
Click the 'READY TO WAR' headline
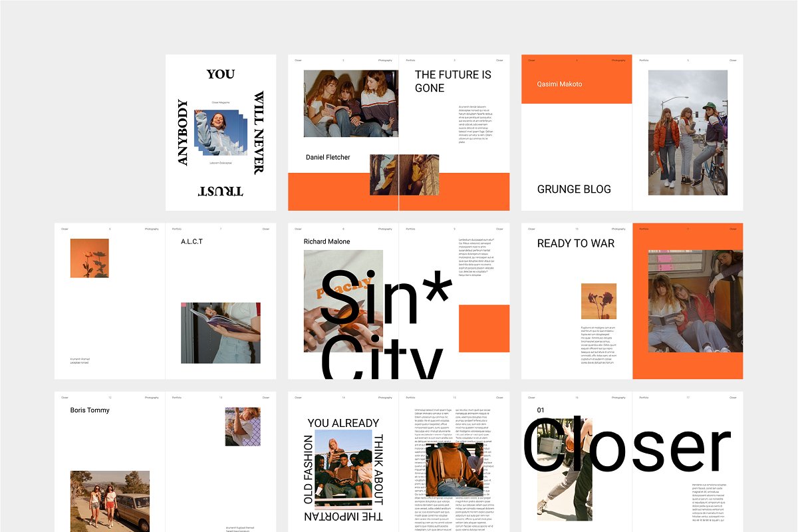click(576, 243)
